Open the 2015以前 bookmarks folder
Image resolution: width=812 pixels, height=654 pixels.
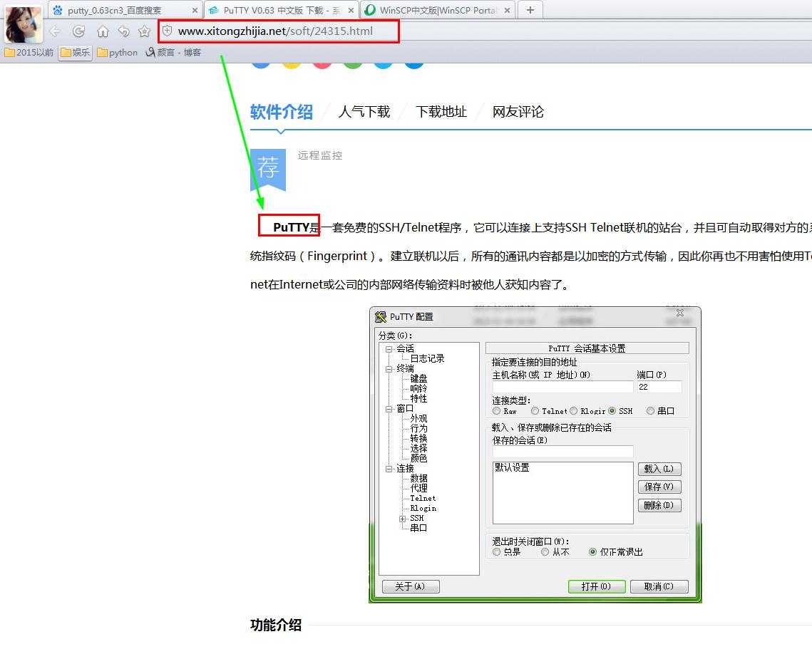29,52
